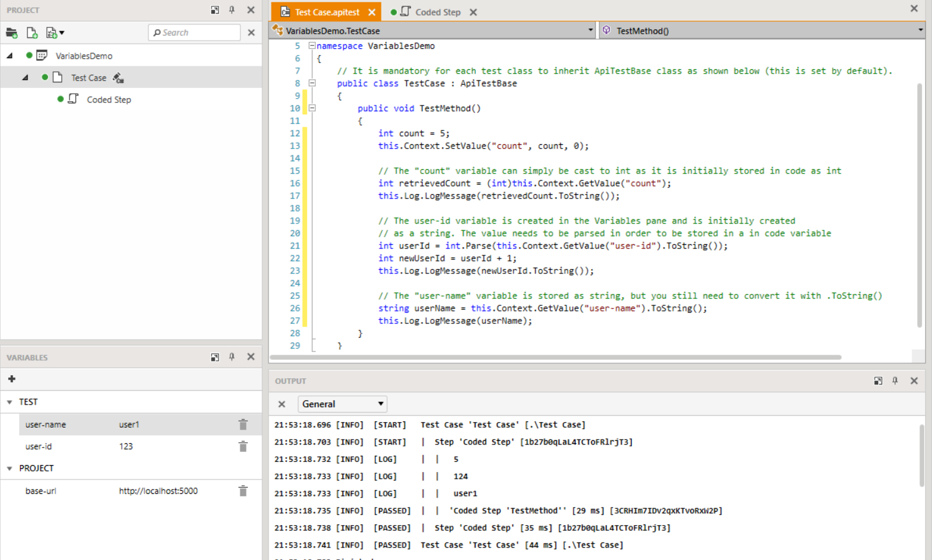The image size is (932, 560).
Task: Add a new variable with plus icon
Action: pyautogui.click(x=12, y=378)
